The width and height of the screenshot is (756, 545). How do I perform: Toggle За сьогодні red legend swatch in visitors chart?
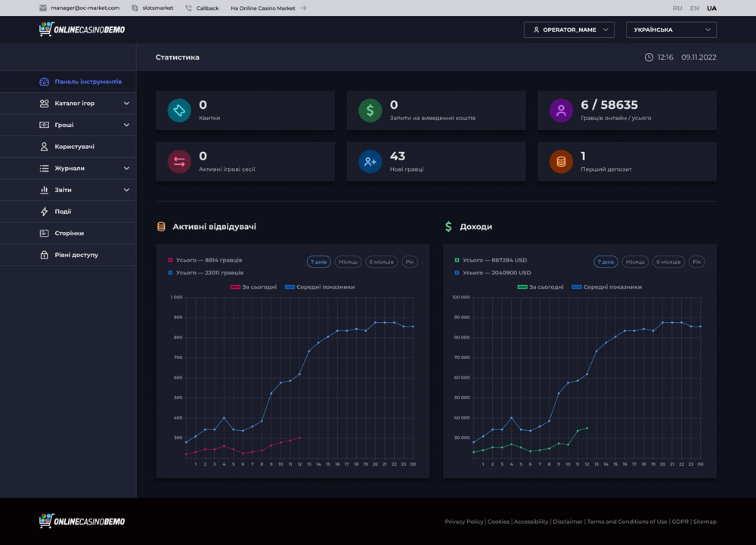pyautogui.click(x=235, y=287)
